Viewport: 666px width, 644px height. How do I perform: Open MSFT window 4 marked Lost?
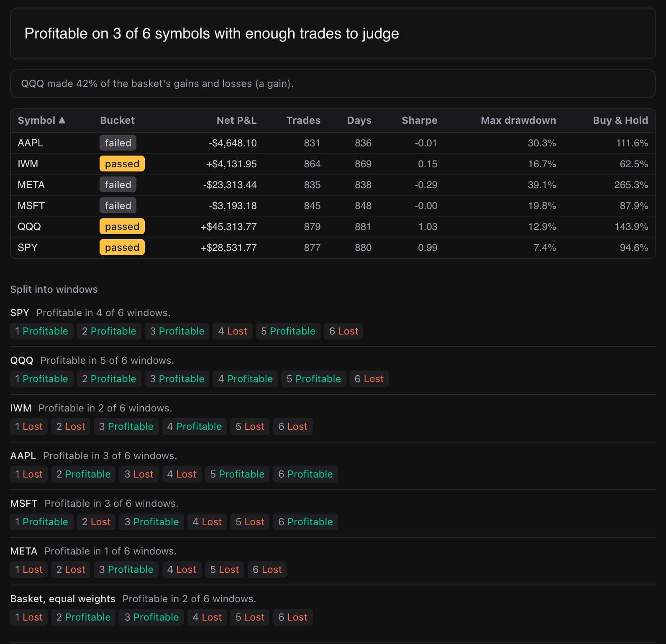tap(207, 522)
